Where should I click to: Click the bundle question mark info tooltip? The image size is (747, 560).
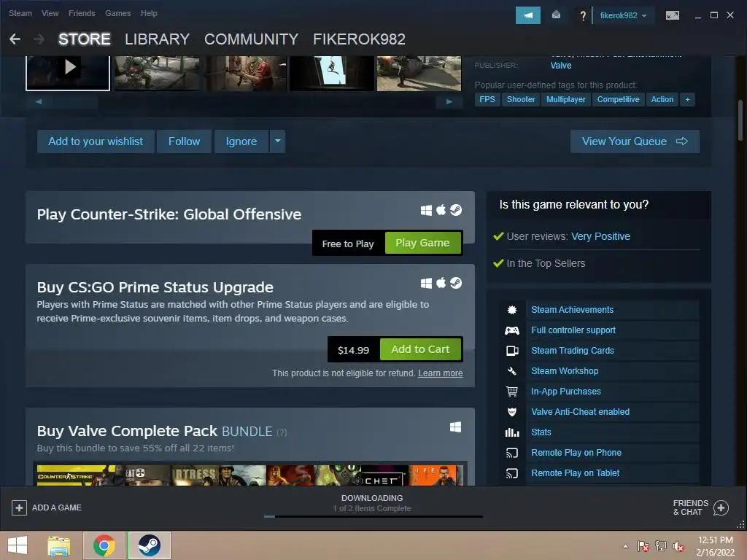(x=282, y=432)
